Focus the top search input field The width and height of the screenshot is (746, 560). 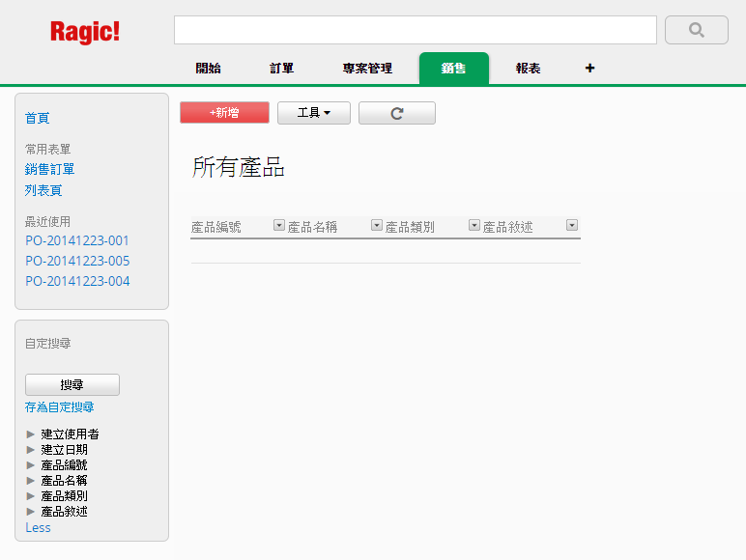coord(415,30)
